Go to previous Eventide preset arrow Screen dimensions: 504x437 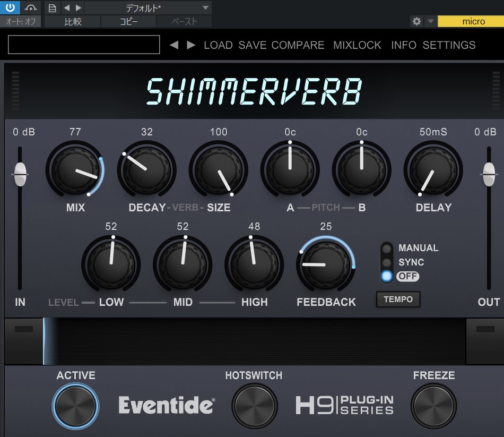click(173, 45)
